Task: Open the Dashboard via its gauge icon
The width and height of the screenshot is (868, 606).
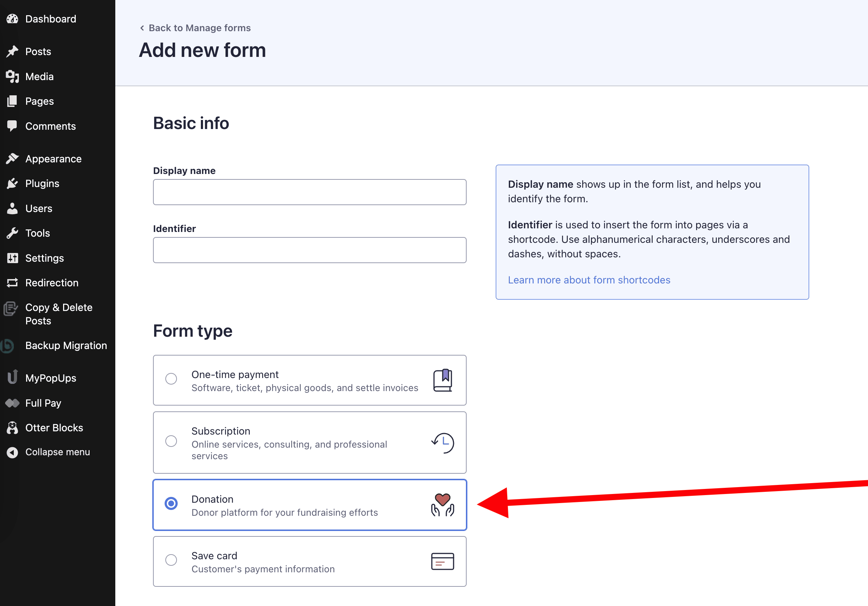Action: pyautogui.click(x=12, y=18)
